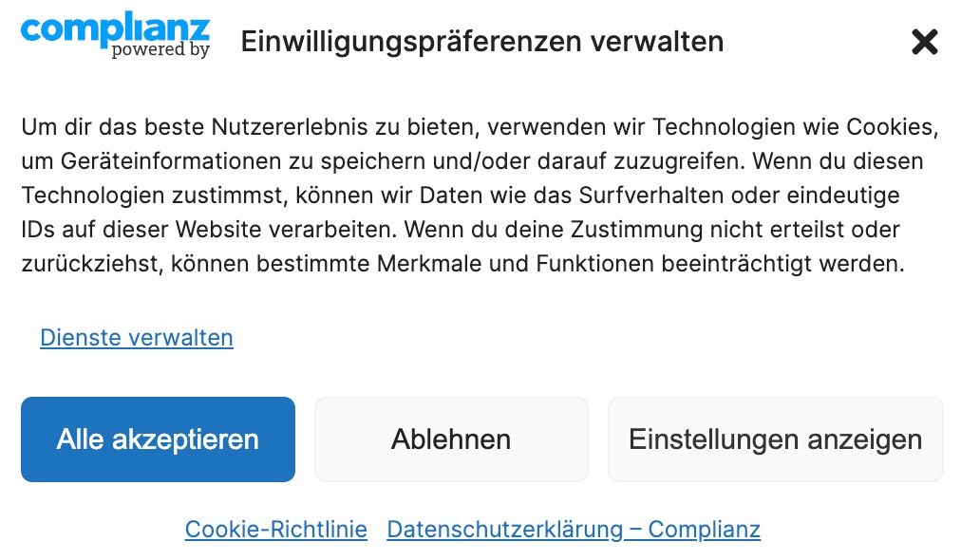This screenshot has height=560, width=961.
Task: Follow the Cookie-Richtlinie link
Action: point(275,530)
